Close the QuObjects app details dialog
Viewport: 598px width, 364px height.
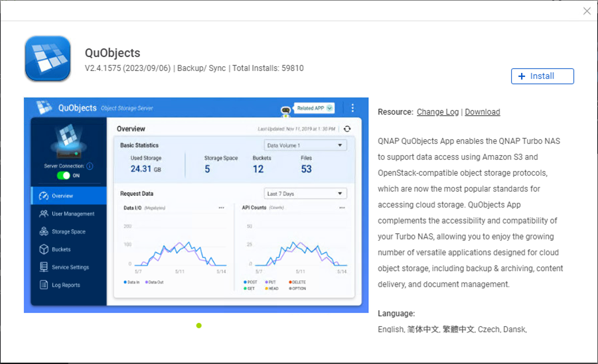pos(587,11)
